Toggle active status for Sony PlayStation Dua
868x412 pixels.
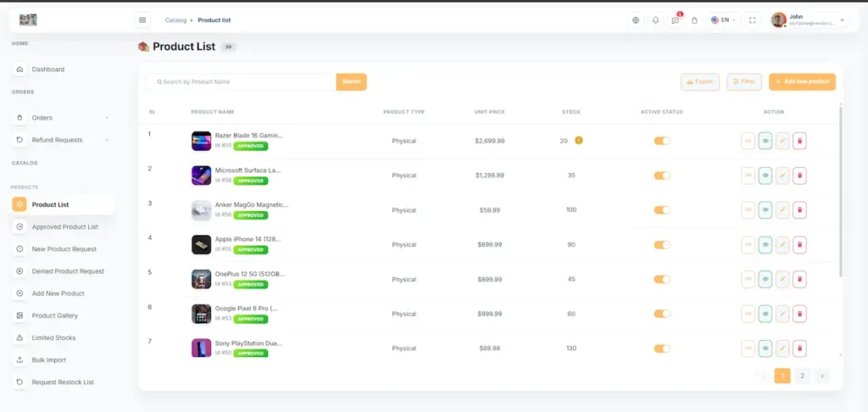coord(662,349)
